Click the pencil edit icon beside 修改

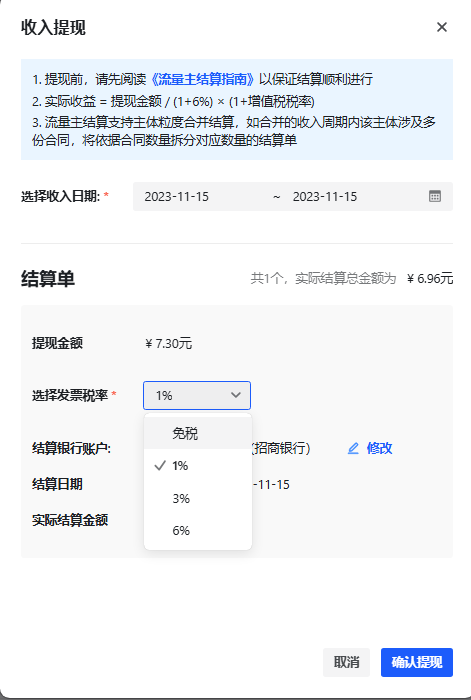[353, 448]
